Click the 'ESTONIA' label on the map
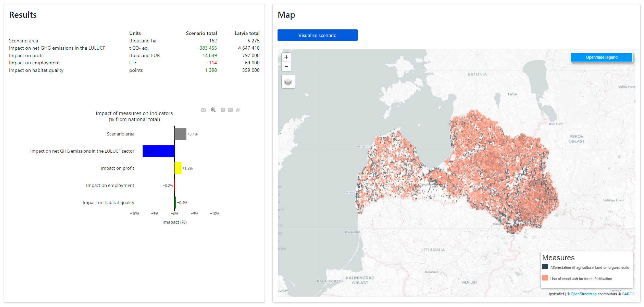The image size is (644, 307). 477,74
